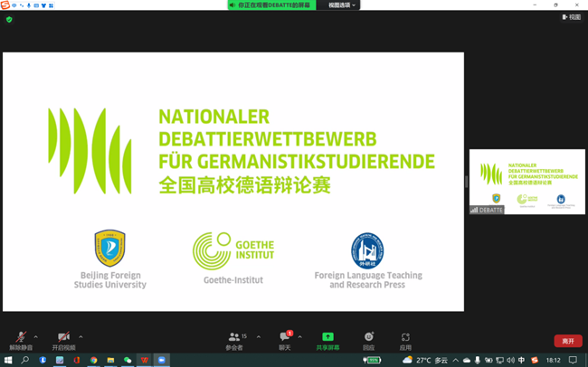This screenshot has width=588, height=367.
Task: Click the View (视图) layout button
Action: [572, 17]
